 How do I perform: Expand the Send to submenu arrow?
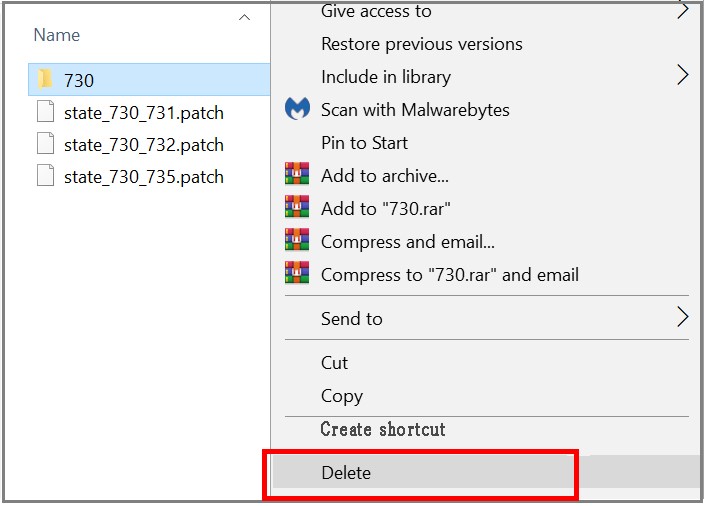click(682, 317)
